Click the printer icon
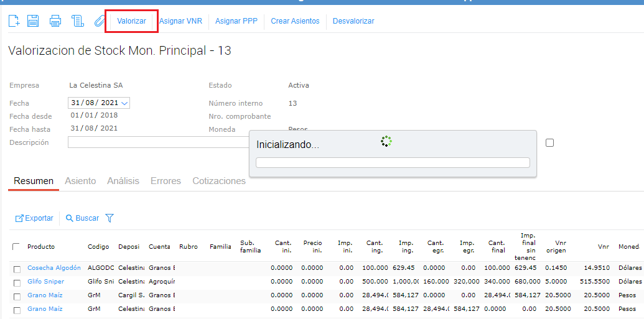Image resolution: width=644 pixels, height=319 pixels. (x=55, y=21)
